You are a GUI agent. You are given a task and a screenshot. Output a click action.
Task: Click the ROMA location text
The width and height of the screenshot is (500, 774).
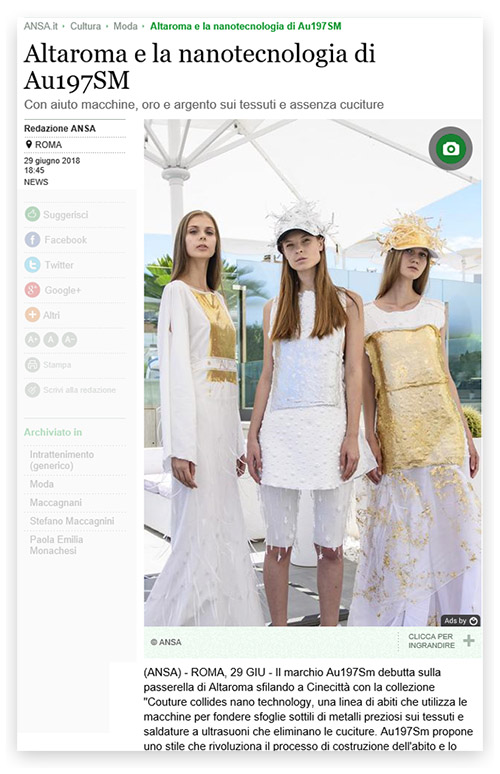(x=48, y=145)
